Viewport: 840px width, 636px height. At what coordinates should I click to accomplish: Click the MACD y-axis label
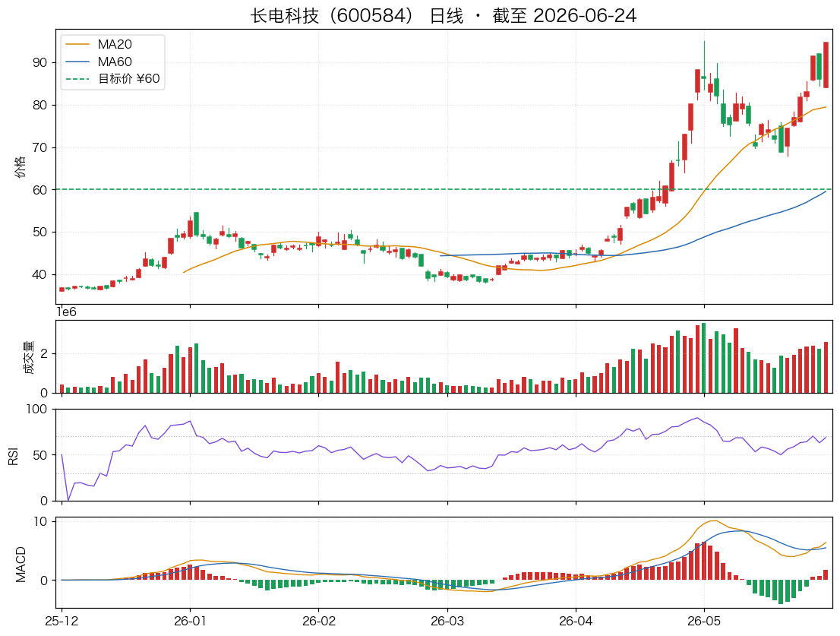21,565
